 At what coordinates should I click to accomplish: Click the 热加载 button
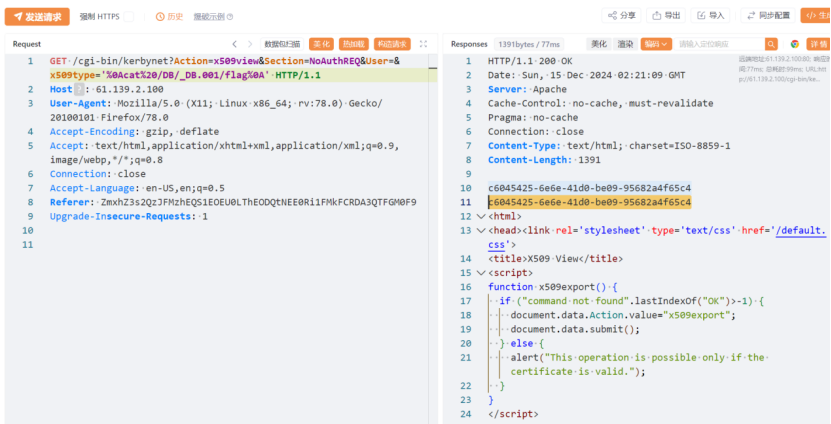pos(353,44)
